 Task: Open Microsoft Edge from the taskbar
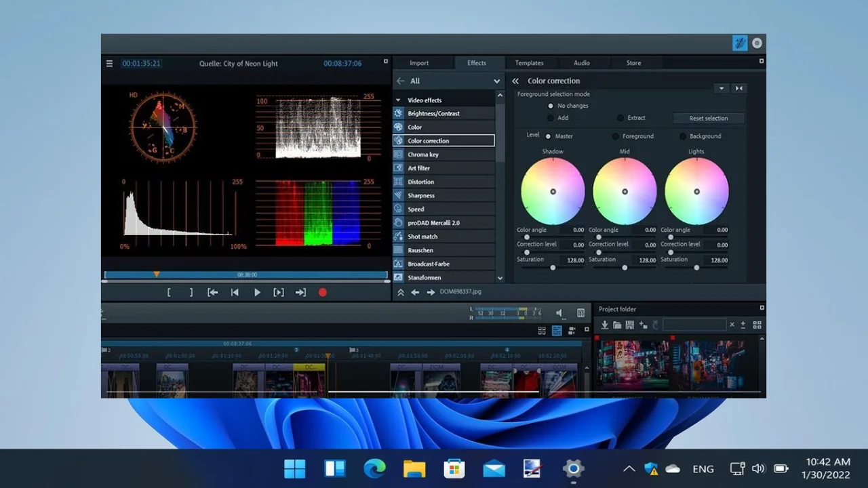pos(374,468)
